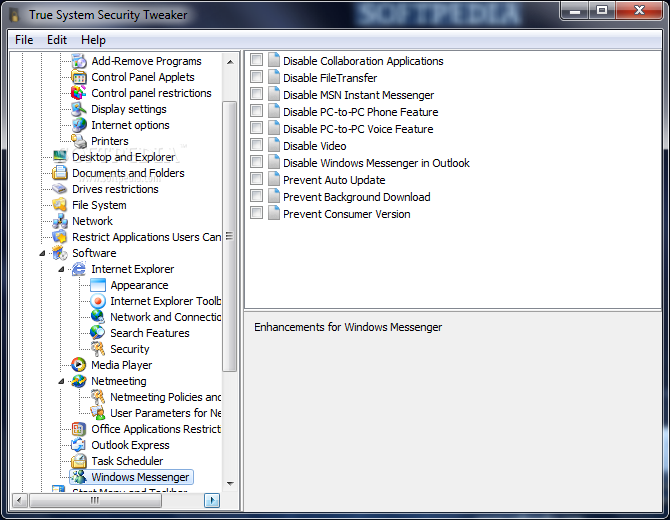Tick the Disable Video checkbox
Screen dimensions: 670x520
[x=256, y=145]
